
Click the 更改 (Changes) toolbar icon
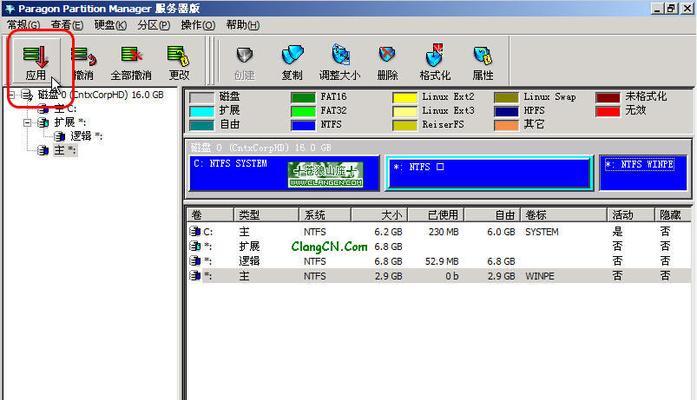click(178, 56)
